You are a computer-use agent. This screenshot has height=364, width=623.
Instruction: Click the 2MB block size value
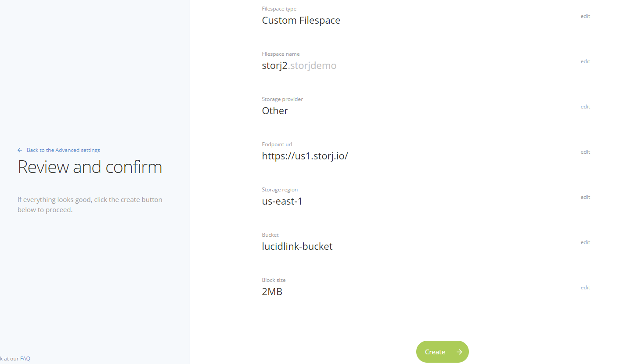(272, 292)
